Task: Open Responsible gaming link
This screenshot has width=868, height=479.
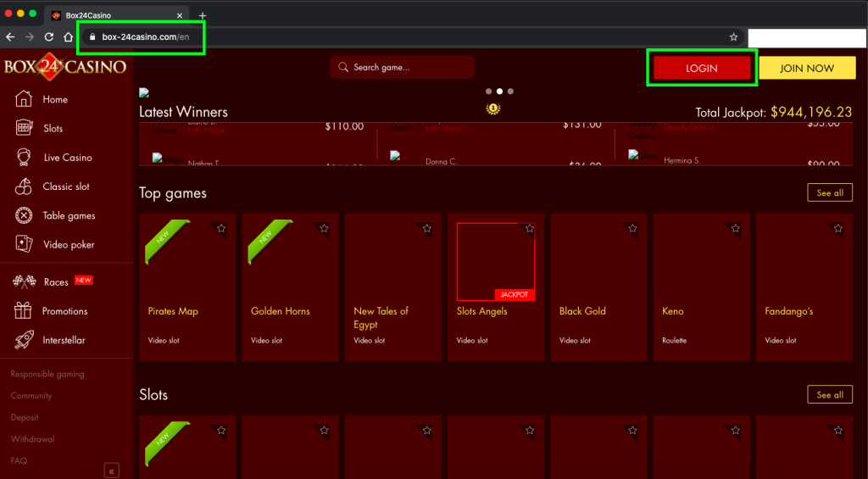Action: 47,374
